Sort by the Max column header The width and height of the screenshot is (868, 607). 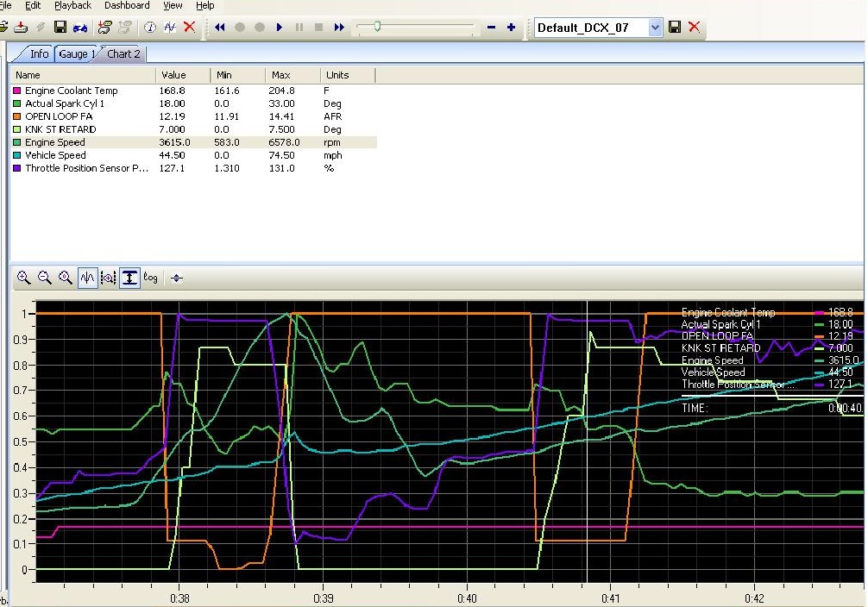(292, 75)
